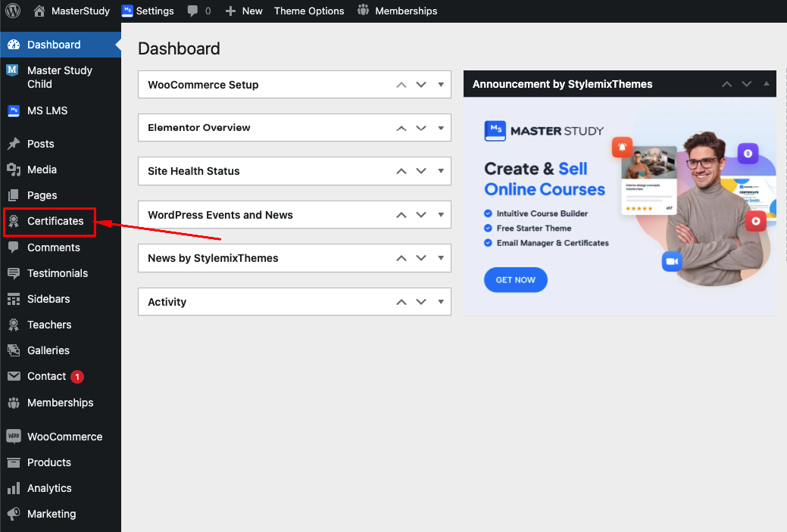The image size is (787, 532).
Task: Click the Marketing megaphone icon
Action: [14, 514]
